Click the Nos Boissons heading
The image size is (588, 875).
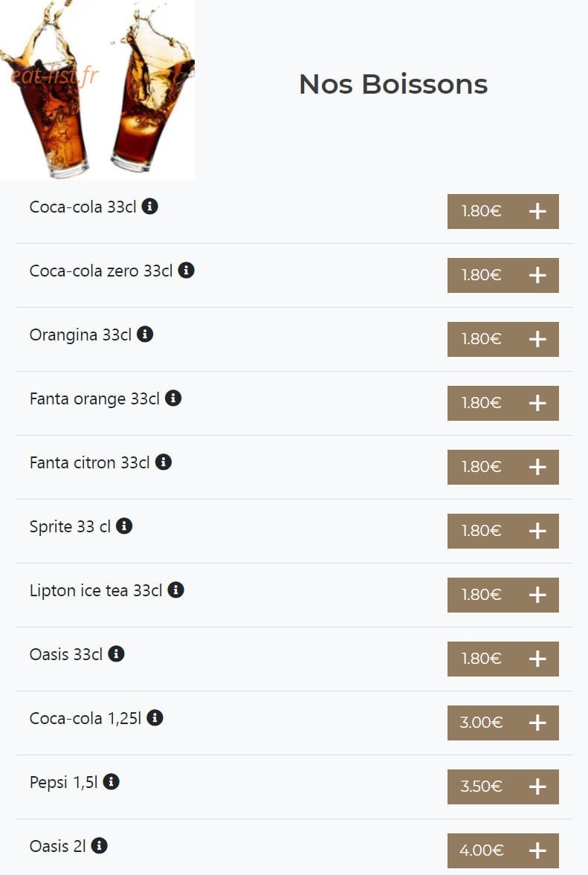pos(393,84)
